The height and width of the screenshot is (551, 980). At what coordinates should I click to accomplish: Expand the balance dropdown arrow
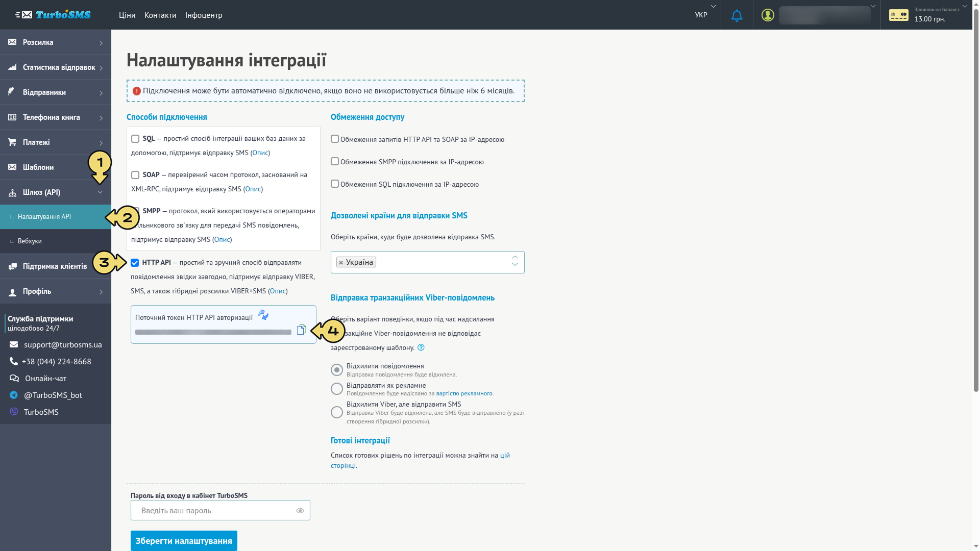pyautogui.click(x=965, y=7)
